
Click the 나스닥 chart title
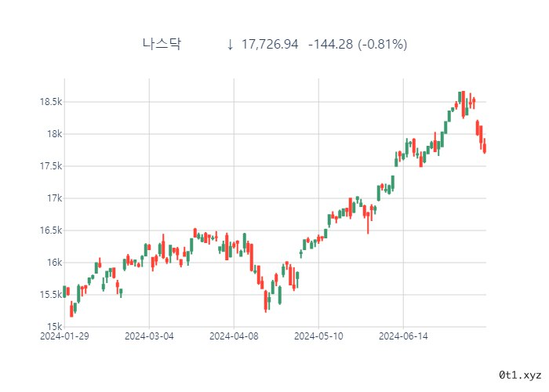coord(162,44)
